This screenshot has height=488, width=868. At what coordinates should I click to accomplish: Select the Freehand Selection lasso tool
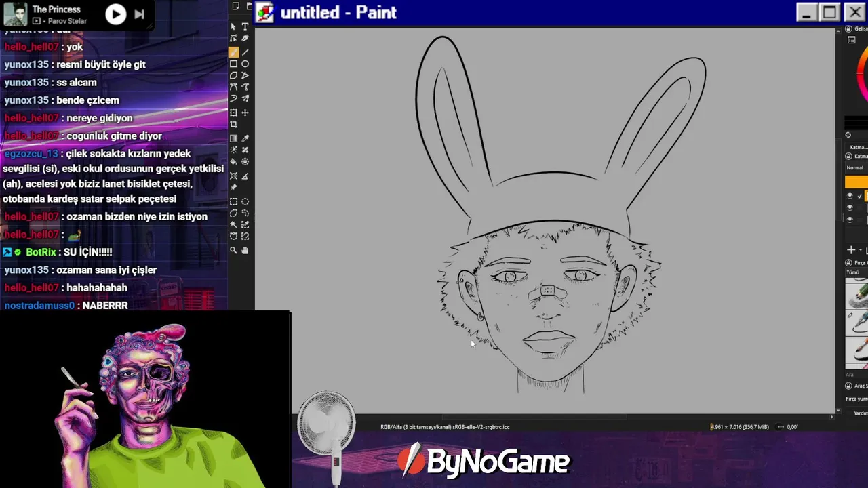point(245,213)
